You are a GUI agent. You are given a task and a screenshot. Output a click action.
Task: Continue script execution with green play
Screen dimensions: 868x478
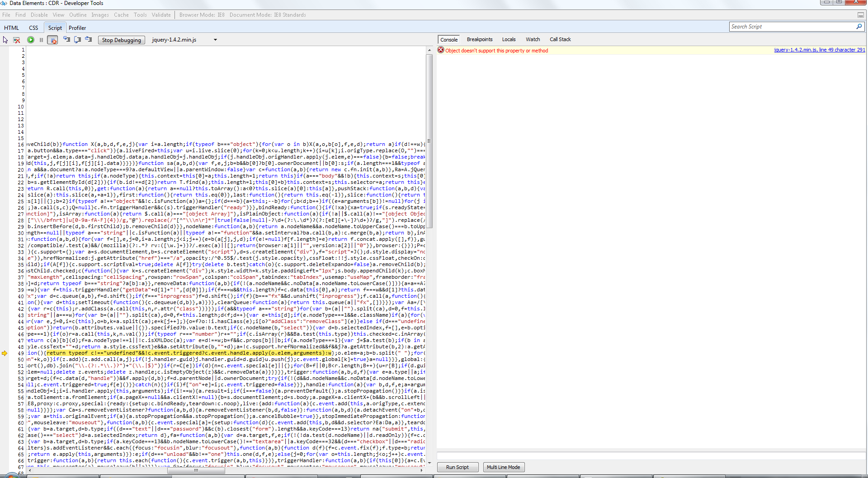click(x=31, y=40)
